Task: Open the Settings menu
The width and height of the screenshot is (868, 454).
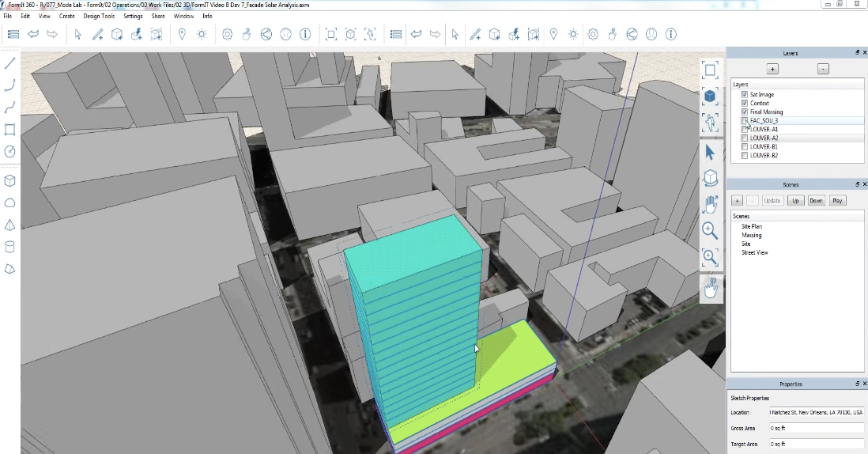Action: pyautogui.click(x=133, y=16)
